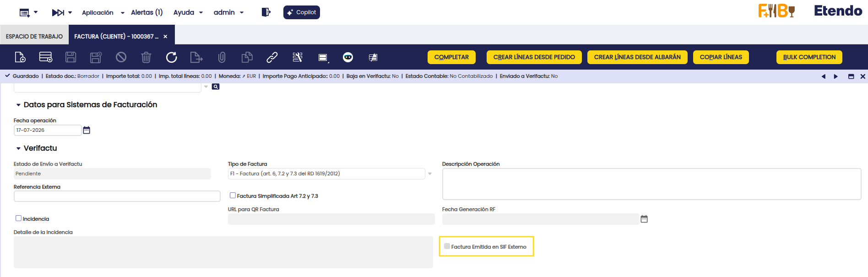Open Alertas (1)
This screenshot has height=277, width=868.
tap(146, 13)
